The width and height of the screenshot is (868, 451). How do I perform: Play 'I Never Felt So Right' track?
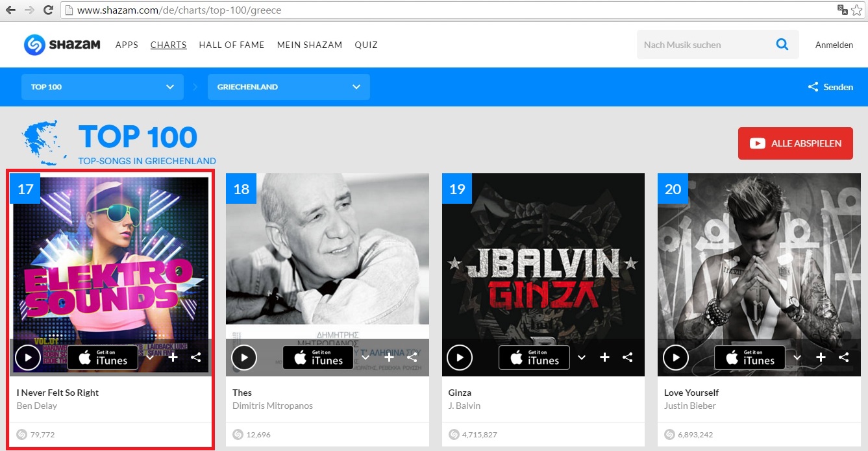pyautogui.click(x=28, y=357)
